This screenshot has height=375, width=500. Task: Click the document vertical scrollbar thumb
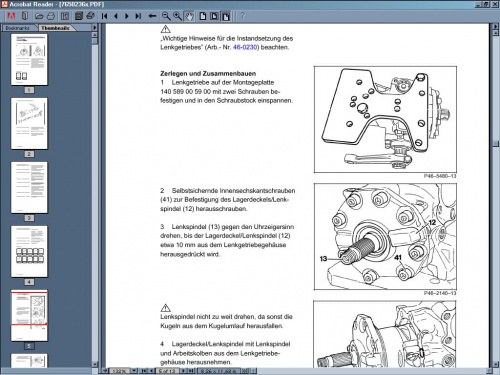pos(496,143)
